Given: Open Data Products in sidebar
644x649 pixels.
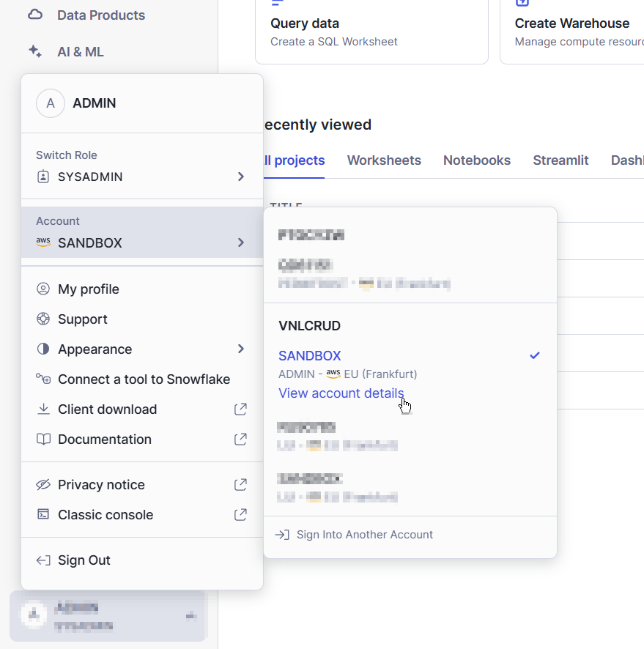Looking at the screenshot, I should pyautogui.click(x=101, y=15).
